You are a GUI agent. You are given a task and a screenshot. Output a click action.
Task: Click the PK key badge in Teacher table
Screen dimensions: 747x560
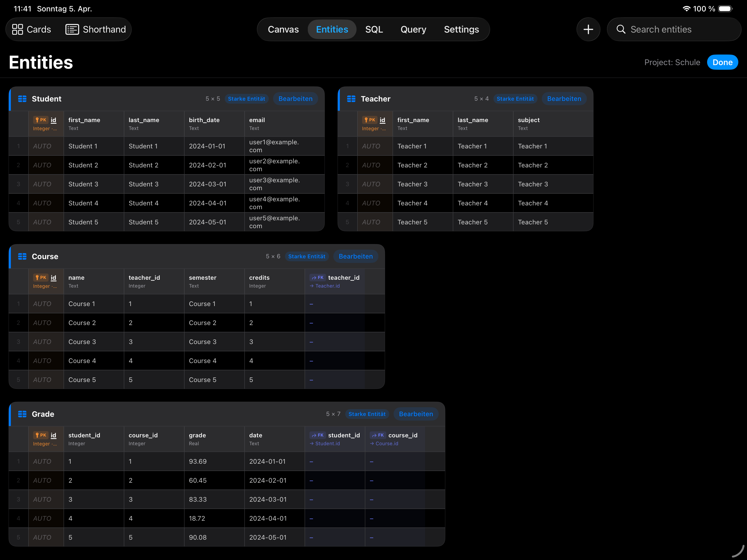[369, 120]
